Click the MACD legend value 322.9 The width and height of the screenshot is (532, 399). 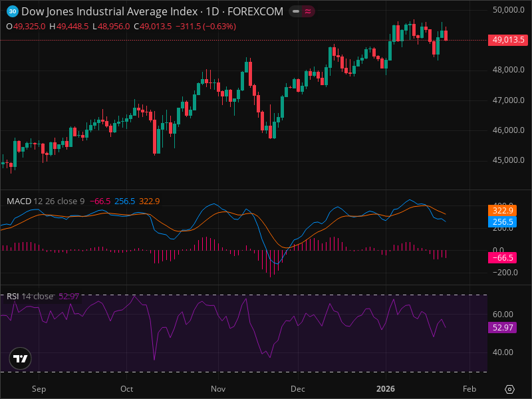pyautogui.click(x=149, y=201)
